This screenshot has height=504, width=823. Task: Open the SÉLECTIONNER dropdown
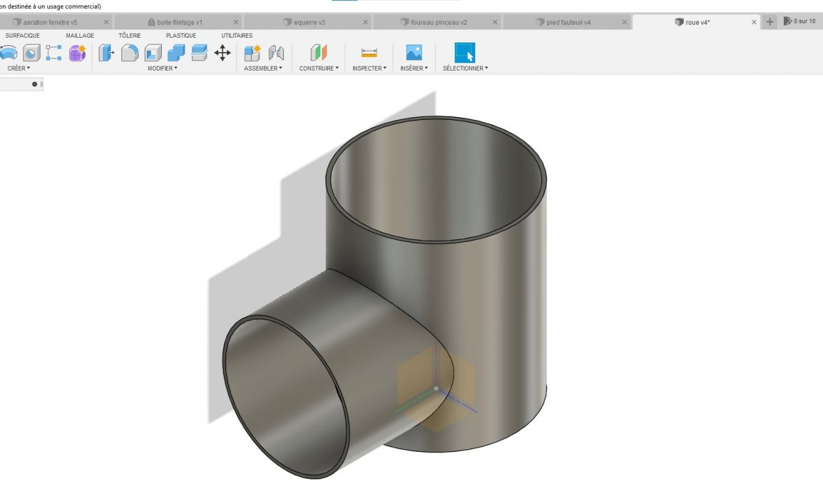pyautogui.click(x=465, y=69)
